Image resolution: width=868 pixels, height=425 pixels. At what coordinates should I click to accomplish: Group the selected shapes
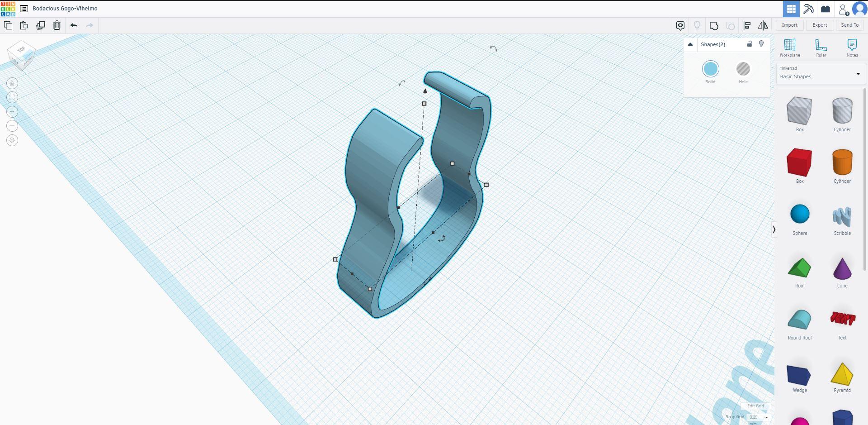[714, 26]
